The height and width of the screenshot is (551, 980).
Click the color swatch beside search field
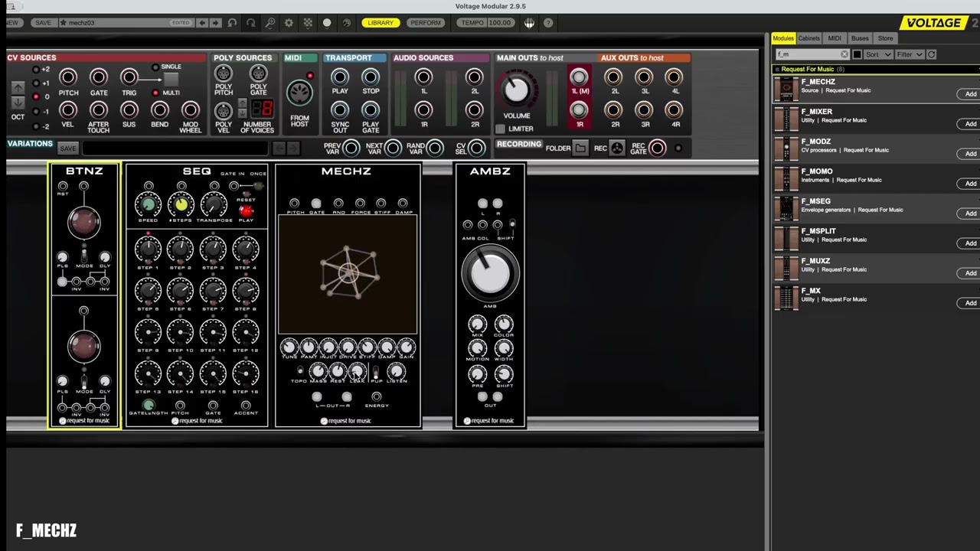pyautogui.click(x=857, y=54)
